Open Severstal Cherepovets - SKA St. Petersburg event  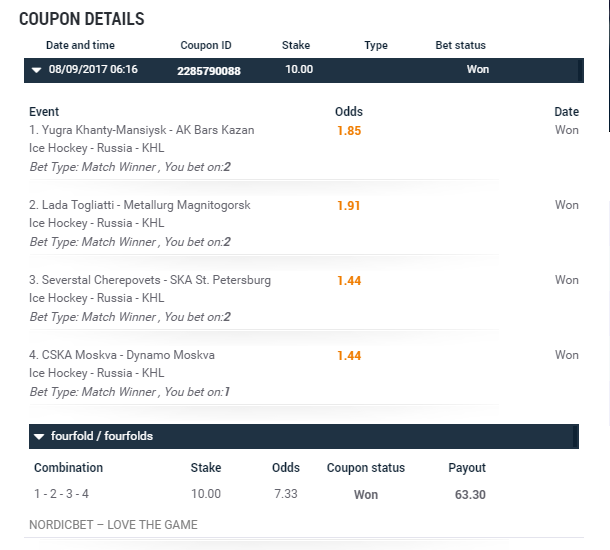pos(149,280)
